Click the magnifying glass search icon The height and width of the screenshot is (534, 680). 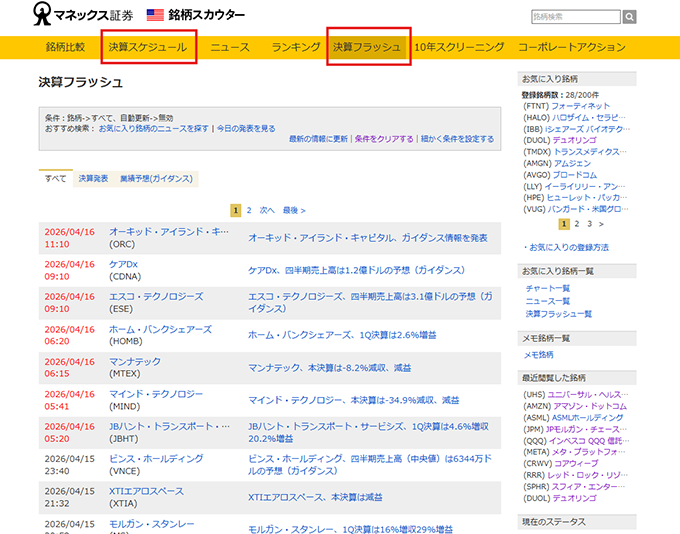629,17
